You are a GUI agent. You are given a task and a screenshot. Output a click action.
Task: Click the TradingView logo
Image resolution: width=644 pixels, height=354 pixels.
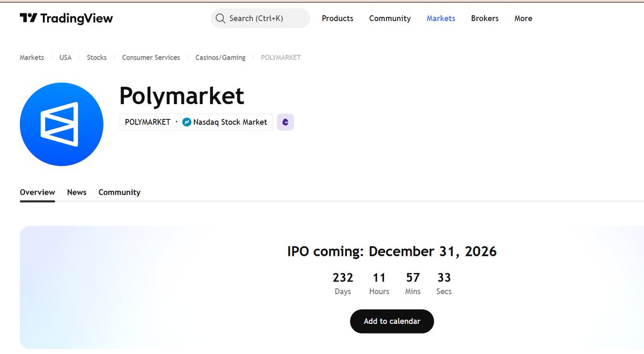click(66, 18)
